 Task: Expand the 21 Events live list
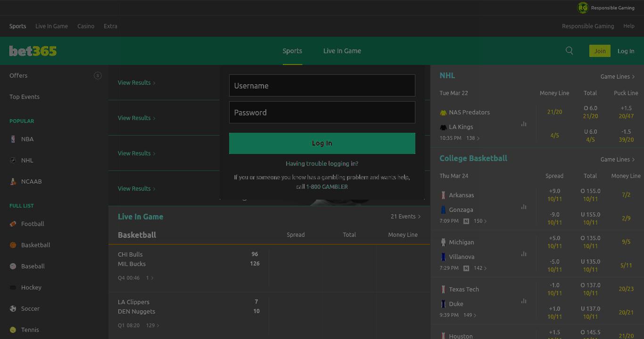pyautogui.click(x=405, y=217)
